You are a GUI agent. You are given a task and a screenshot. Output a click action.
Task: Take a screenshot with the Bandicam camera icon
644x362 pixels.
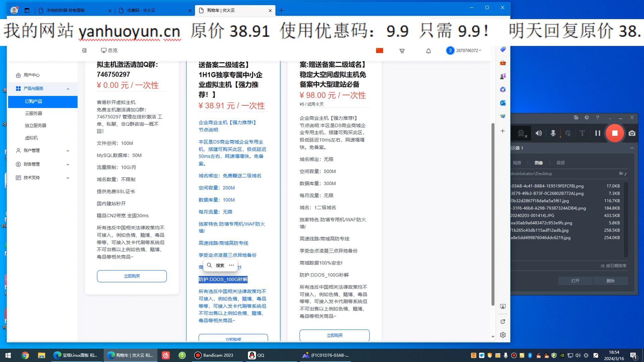pyautogui.click(x=632, y=133)
